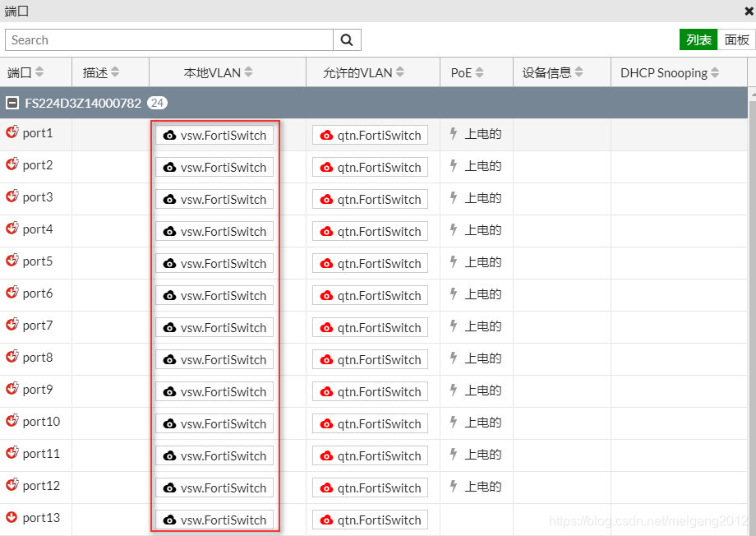Sort by the 本地VLAN column

pyautogui.click(x=248, y=72)
